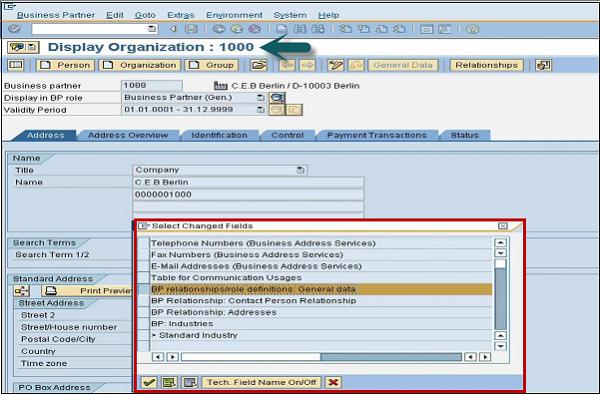Click the Select All icon in the dialog

click(x=169, y=382)
